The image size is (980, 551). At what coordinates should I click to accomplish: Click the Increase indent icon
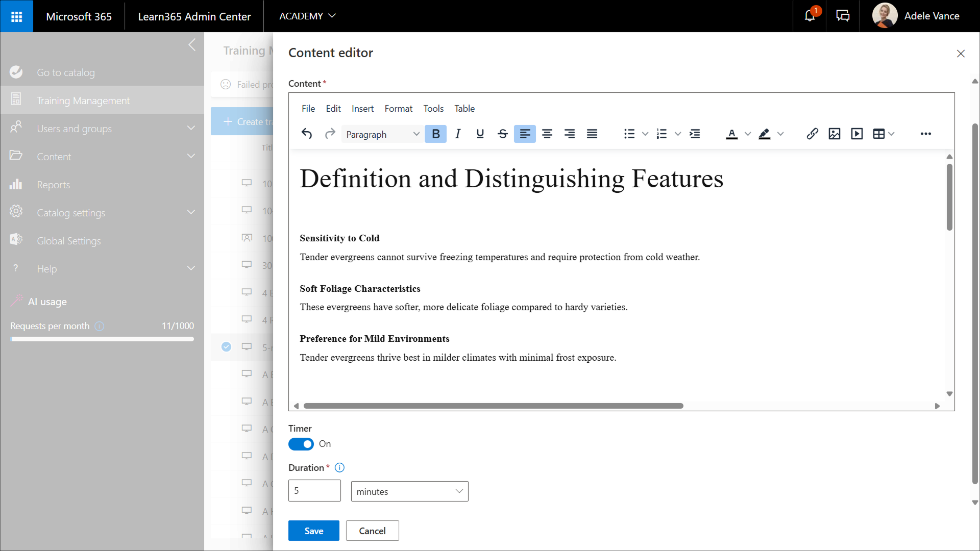[695, 134]
